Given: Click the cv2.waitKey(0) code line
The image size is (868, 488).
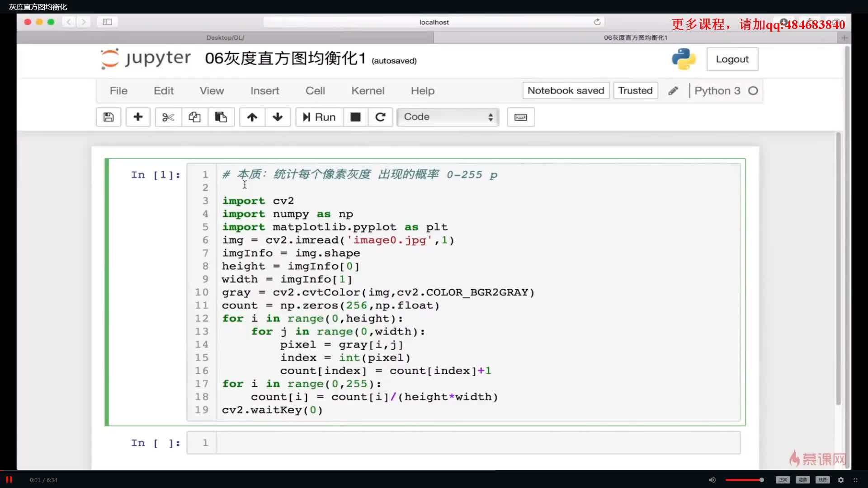Looking at the screenshot, I should point(272,410).
